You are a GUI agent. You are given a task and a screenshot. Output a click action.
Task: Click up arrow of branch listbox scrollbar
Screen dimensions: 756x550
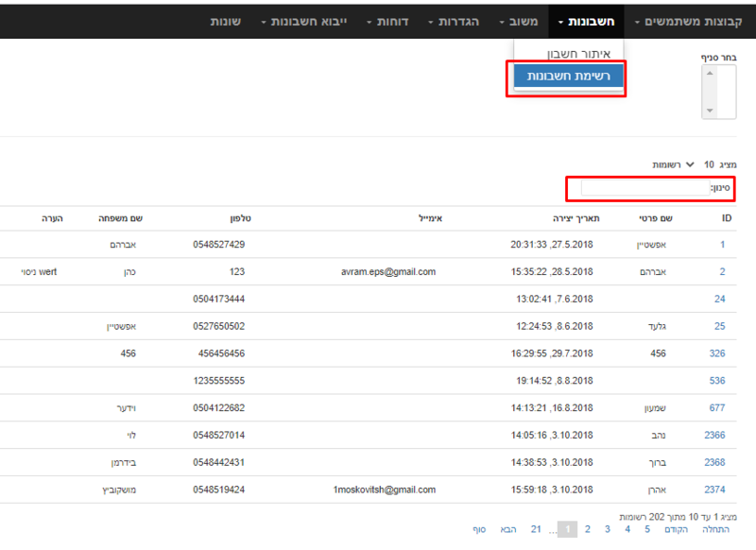click(710, 74)
